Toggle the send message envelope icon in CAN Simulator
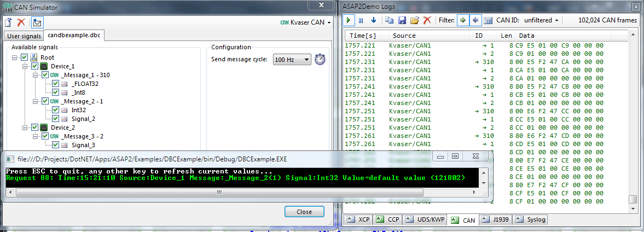644x232 pixels. [x=38, y=22]
